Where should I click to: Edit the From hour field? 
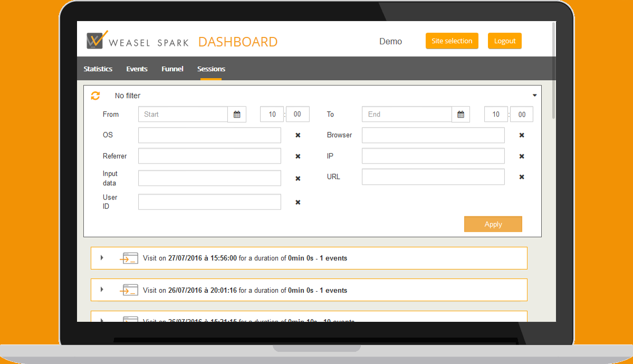(272, 114)
